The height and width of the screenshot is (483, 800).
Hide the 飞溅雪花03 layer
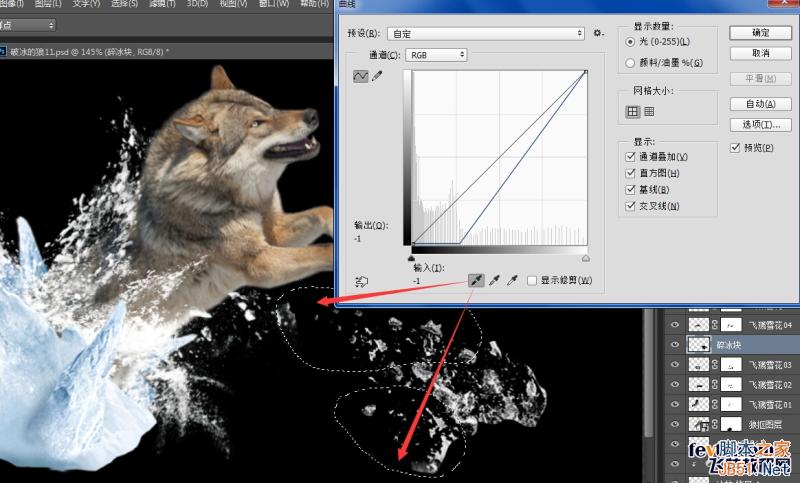(674, 364)
